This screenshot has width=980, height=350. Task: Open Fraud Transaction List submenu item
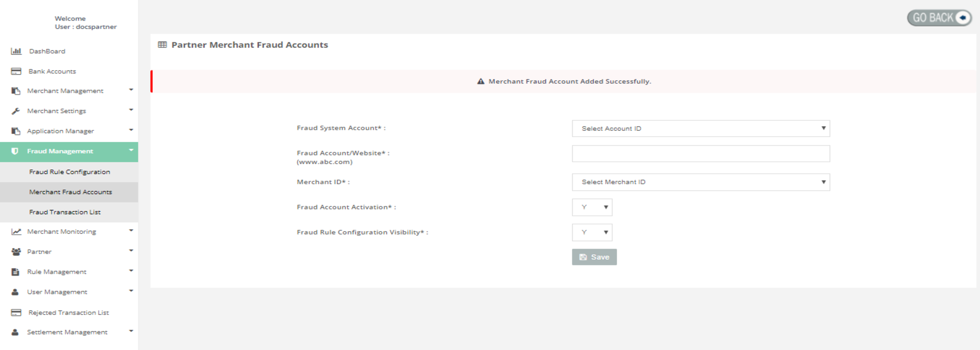click(x=65, y=212)
